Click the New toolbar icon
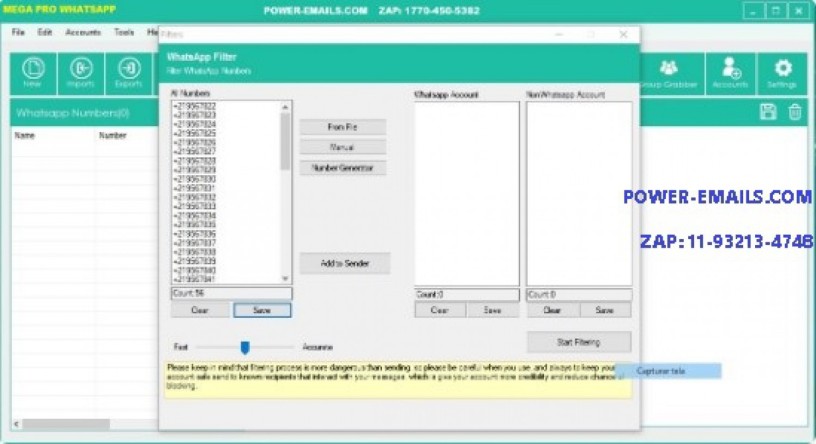816x444 pixels. tap(33, 73)
